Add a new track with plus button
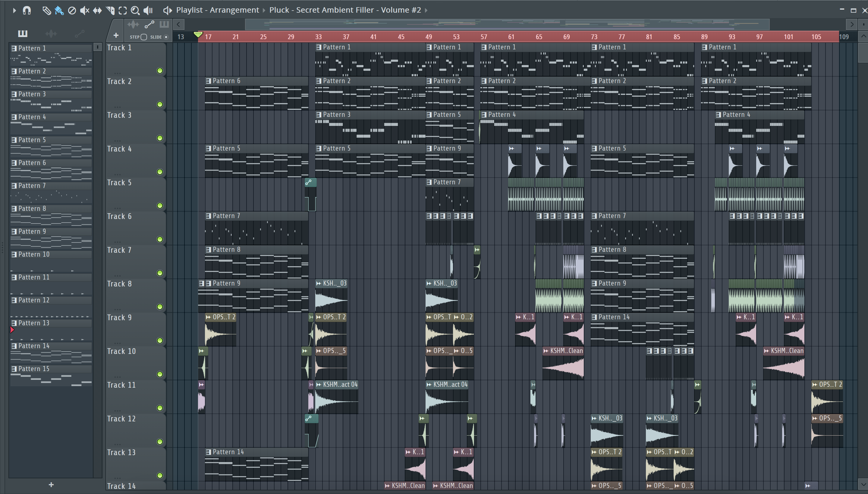 (116, 35)
